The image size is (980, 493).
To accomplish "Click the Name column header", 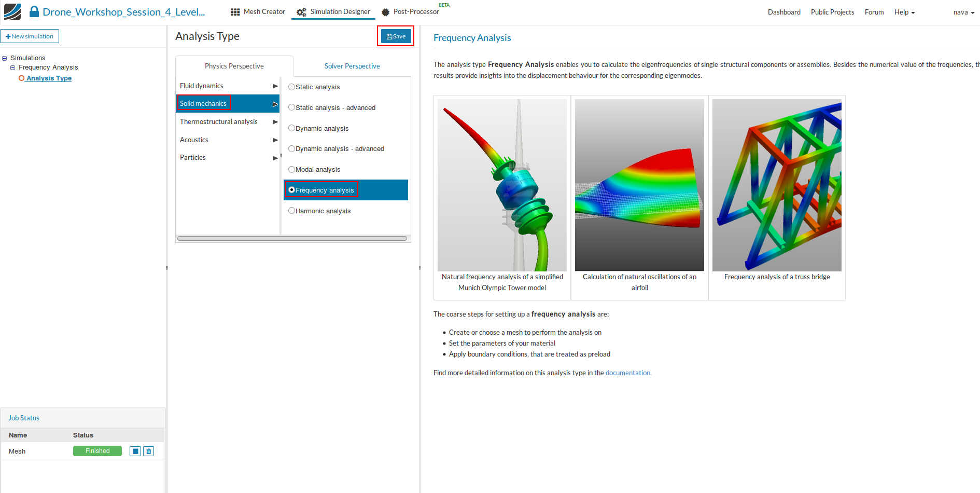I will pos(18,435).
